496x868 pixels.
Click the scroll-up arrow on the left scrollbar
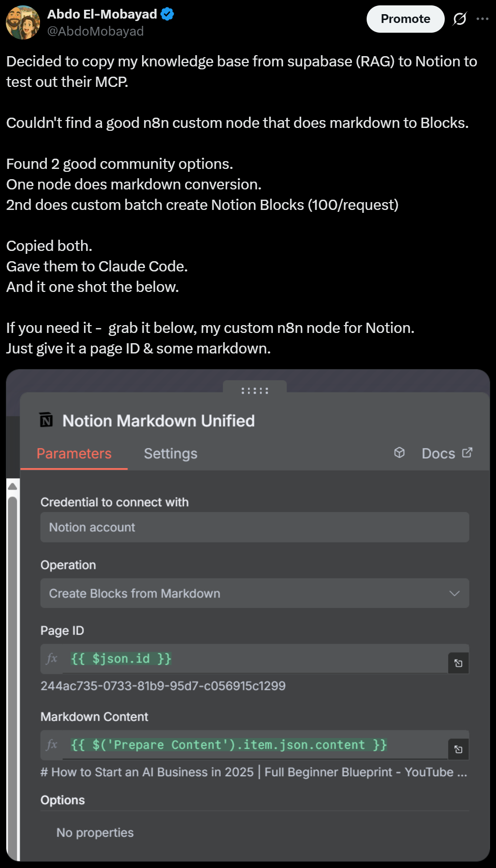(x=12, y=485)
